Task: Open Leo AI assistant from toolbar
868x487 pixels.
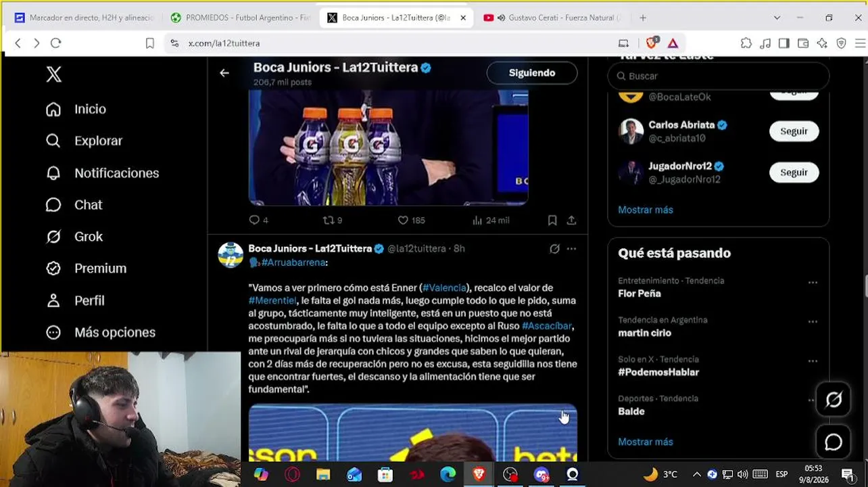Action: [x=822, y=43]
